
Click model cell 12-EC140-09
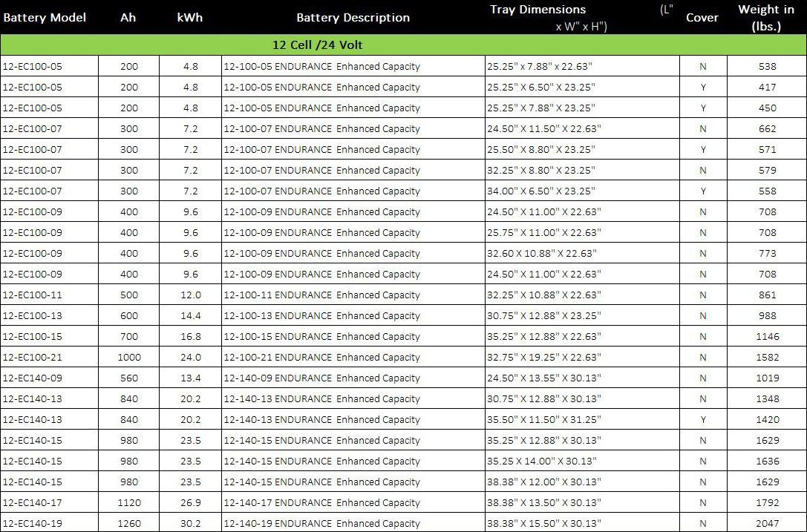point(50,378)
